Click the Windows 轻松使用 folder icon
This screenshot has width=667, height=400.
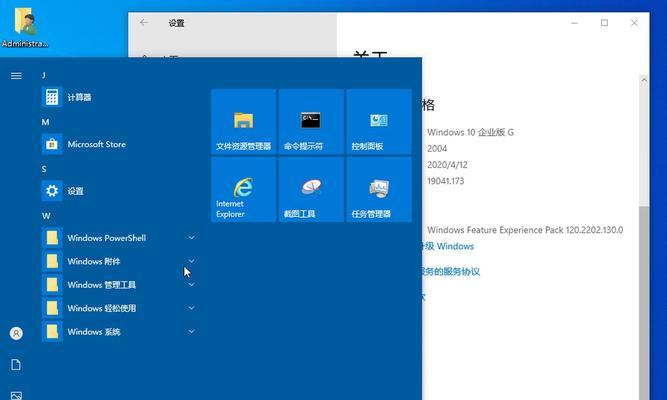(52, 308)
